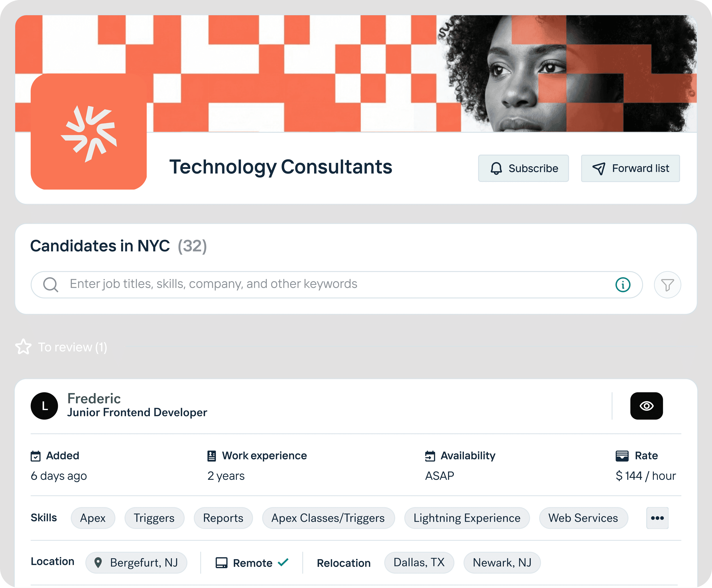Select the Apex skill tag
Screen dimensions: 712x588
point(93,518)
